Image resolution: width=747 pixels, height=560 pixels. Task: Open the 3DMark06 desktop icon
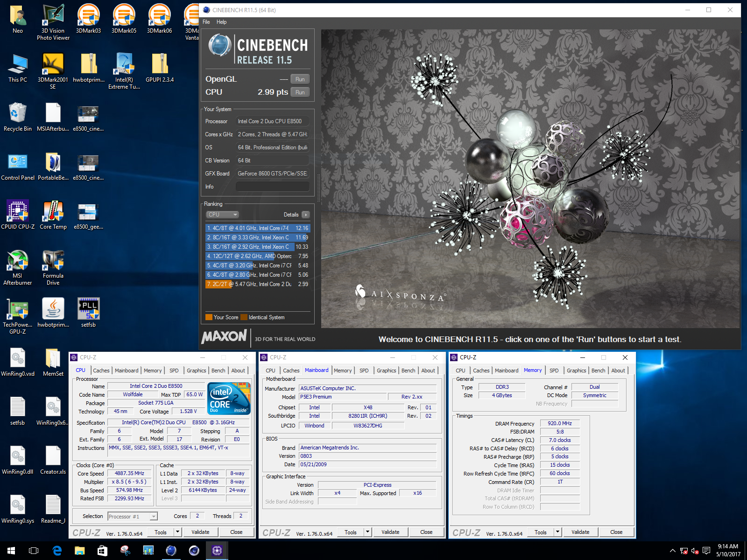pos(159,19)
